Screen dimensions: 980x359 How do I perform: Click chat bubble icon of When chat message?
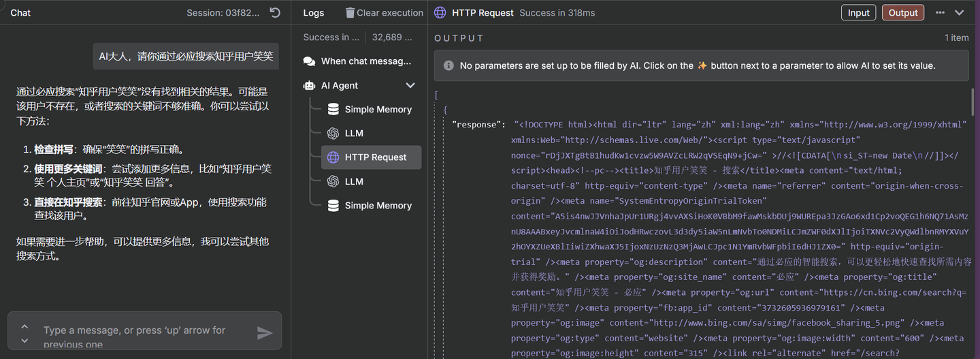click(309, 61)
